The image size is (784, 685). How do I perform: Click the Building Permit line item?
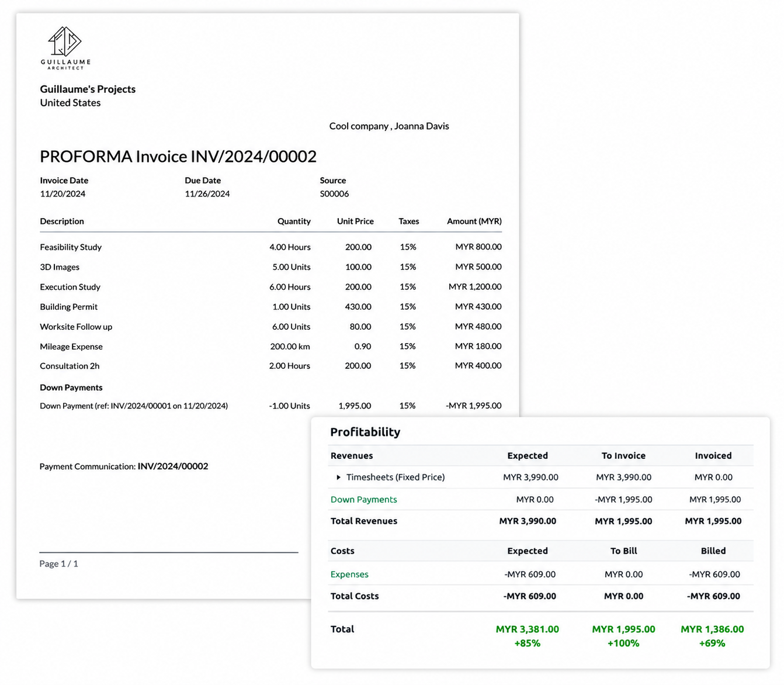pyautogui.click(x=68, y=307)
